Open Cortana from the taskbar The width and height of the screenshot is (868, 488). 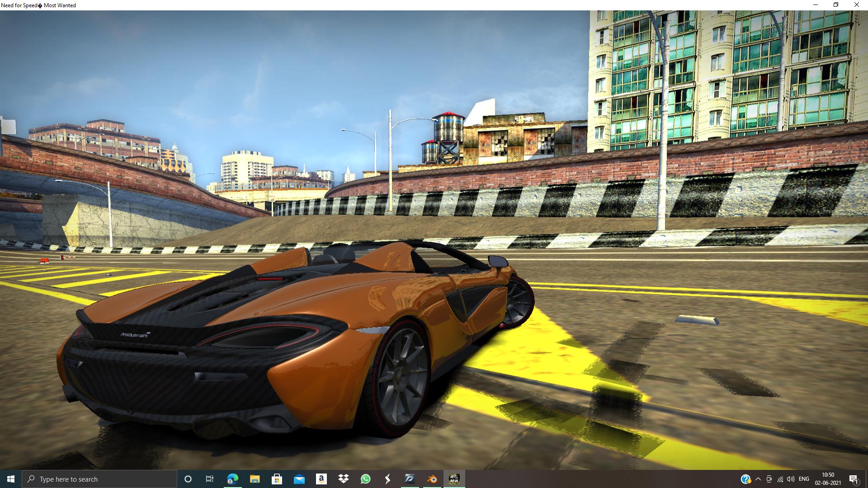coord(188,479)
